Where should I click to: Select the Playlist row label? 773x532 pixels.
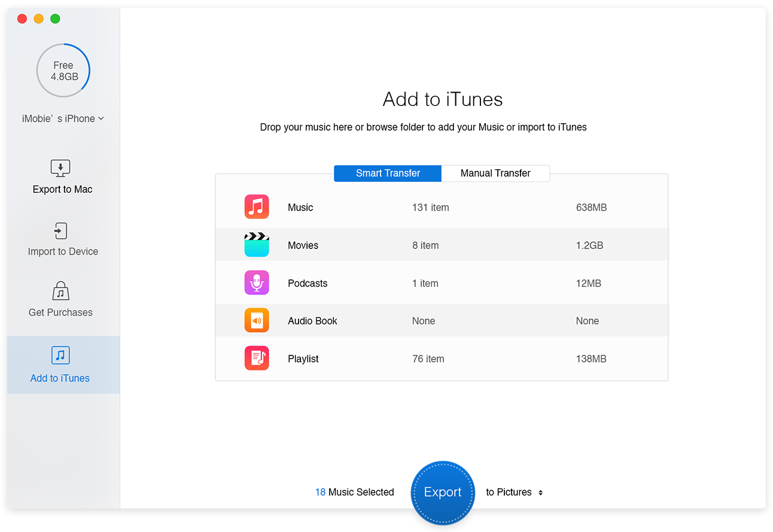pos(303,359)
